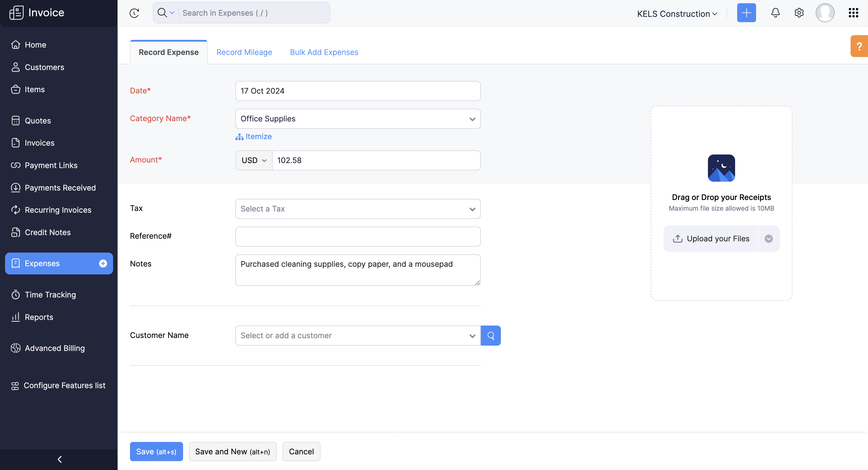This screenshot has height=470, width=868.
Task: Open the Select a Tax dropdown
Action: 358,209
